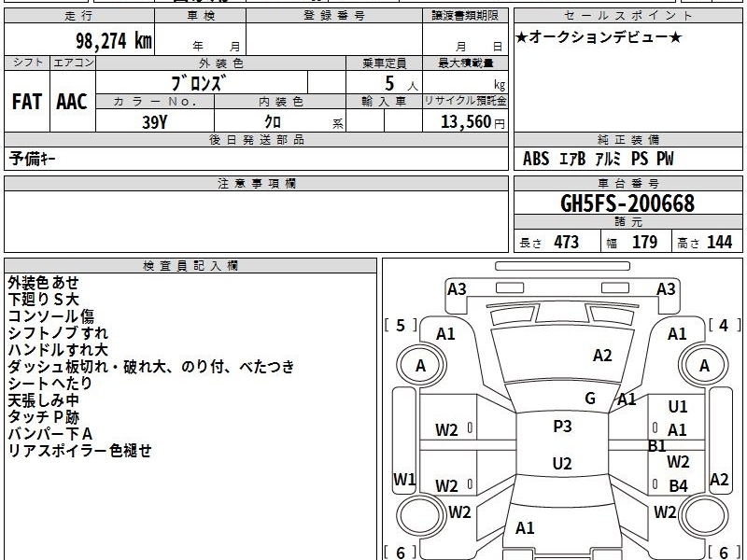This screenshot has height=560, width=747.
Task: Click the 車検 column header
Action: 201,16
